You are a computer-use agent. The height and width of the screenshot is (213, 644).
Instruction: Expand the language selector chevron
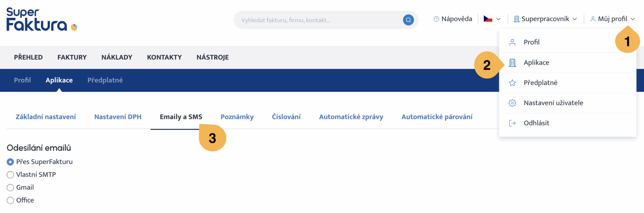[498, 19]
